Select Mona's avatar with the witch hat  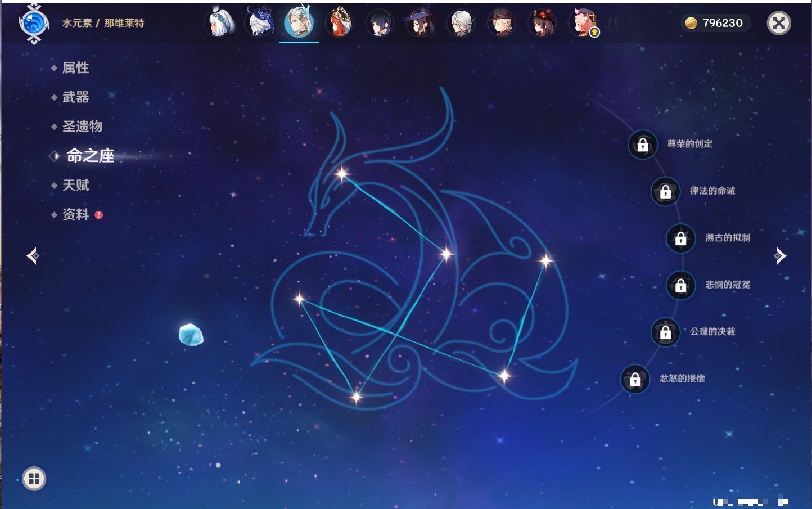click(420, 23)
